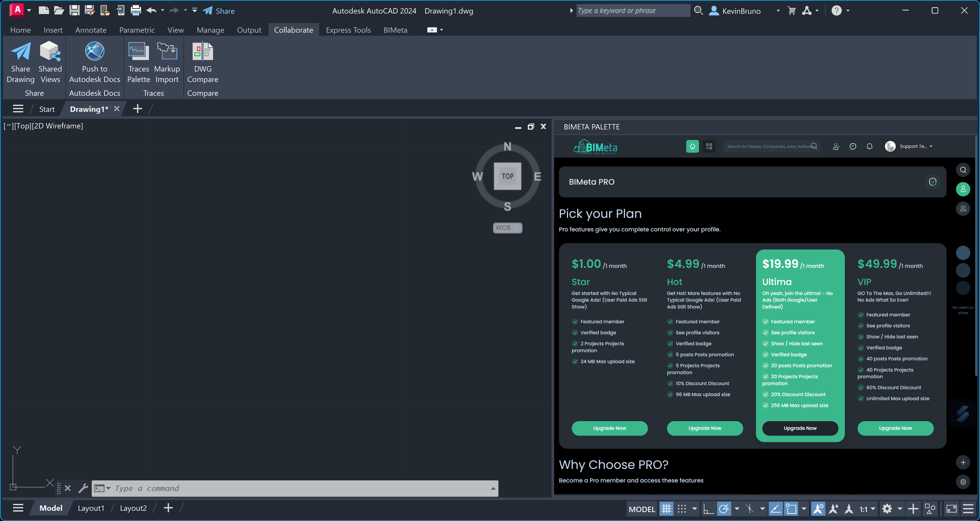
Task: Open the Traces Palette
Action: pos(138,62)
